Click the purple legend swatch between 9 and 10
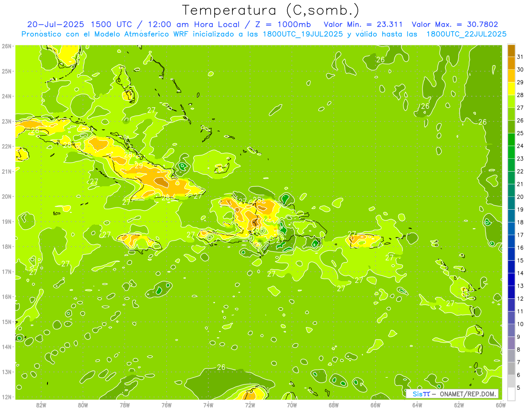This screenshot has width=532, height=411. (511, 330)
